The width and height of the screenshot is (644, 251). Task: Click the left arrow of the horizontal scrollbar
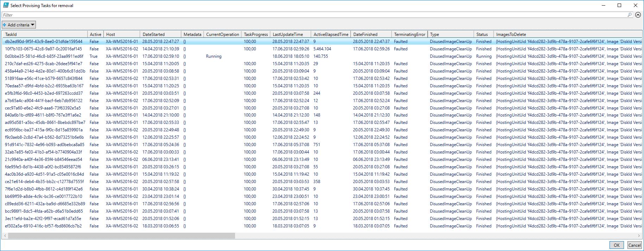click(x=5, y=236)
